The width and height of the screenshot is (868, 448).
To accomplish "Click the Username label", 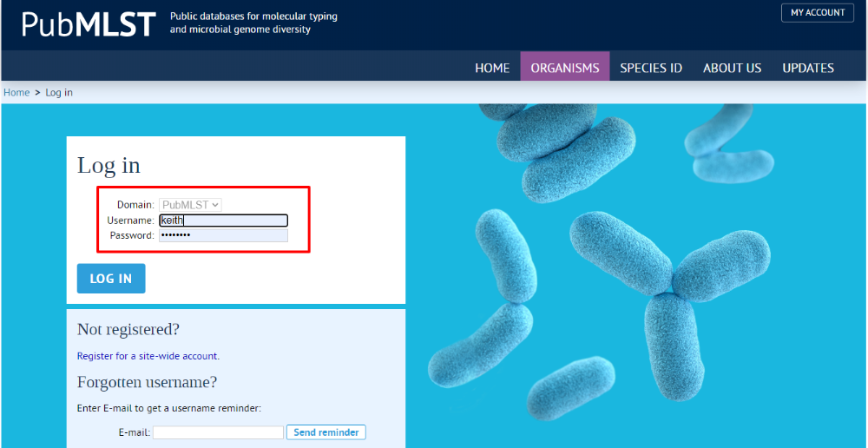I will 130,221.
